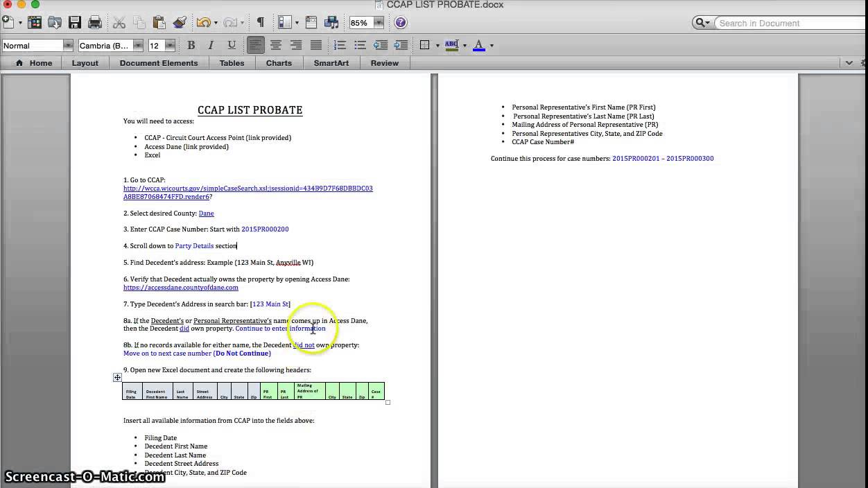Switch to the Home tab
The width and height of the screenshot is (868, 488).
(34, 63)
